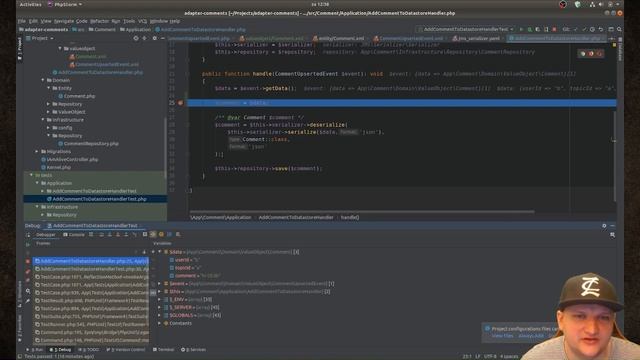Select the TestRunner.php stack frame
The width and height of the screenshot is (640, 360).
[91, 324]
